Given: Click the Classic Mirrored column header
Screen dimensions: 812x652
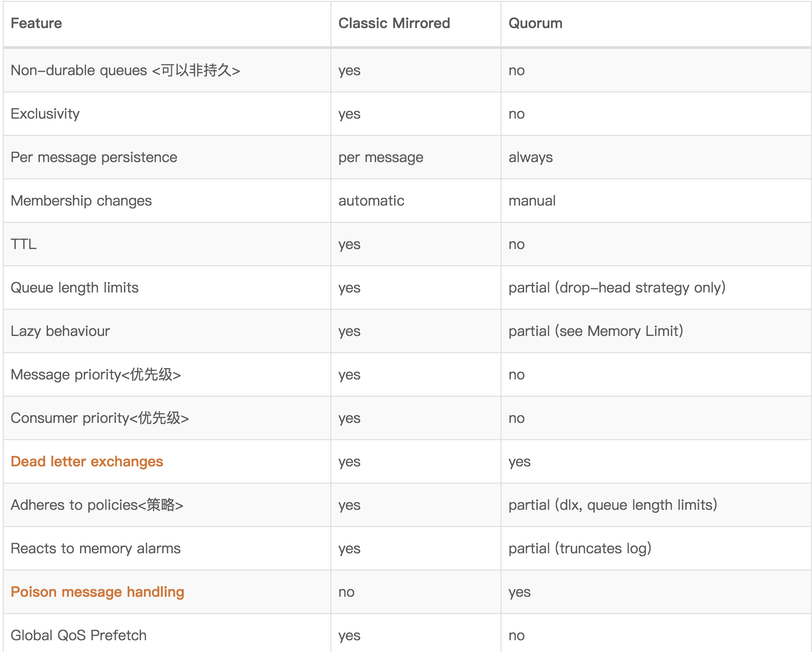Looking at the screenshot, I should pos(394,23).
